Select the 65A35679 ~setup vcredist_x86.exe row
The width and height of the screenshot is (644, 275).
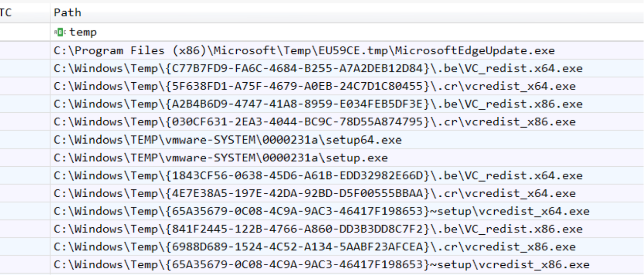(347, 265)
